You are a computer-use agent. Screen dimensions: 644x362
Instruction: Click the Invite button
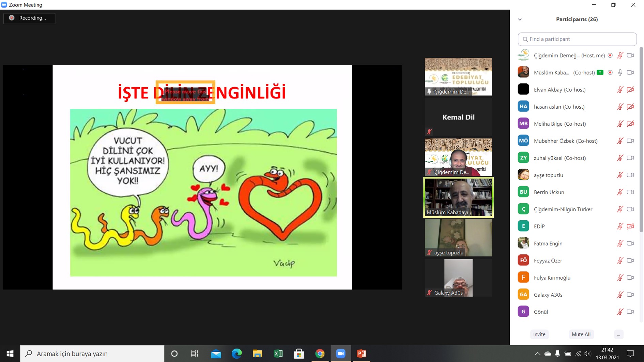(x=539, y=334)
